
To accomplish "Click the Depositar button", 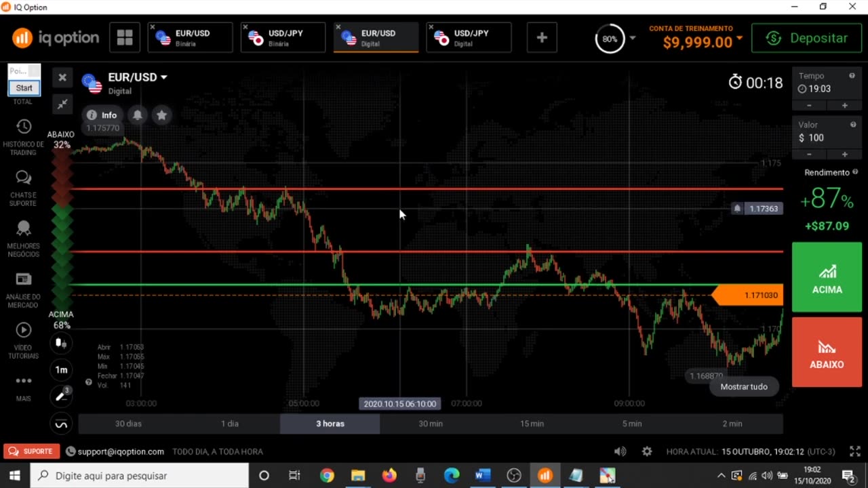I will [x=806, y=38].
